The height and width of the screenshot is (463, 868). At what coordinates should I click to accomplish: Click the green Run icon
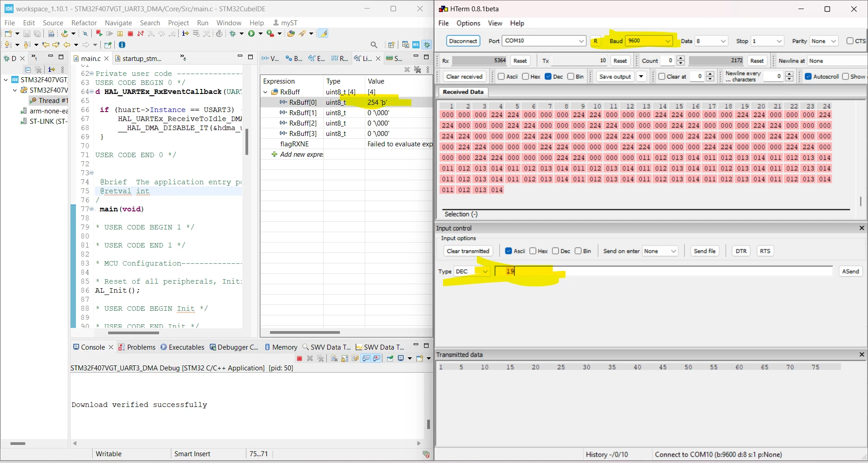251,33
